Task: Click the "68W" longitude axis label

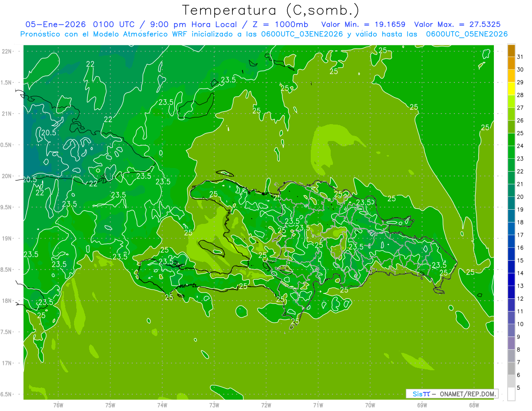Action: point(474,405)
